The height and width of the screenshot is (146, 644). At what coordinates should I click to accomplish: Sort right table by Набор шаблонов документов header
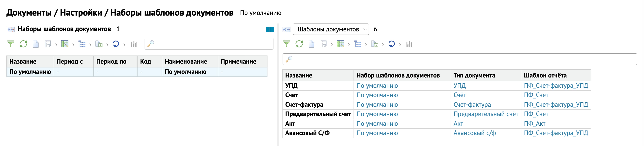coord(402,75)
